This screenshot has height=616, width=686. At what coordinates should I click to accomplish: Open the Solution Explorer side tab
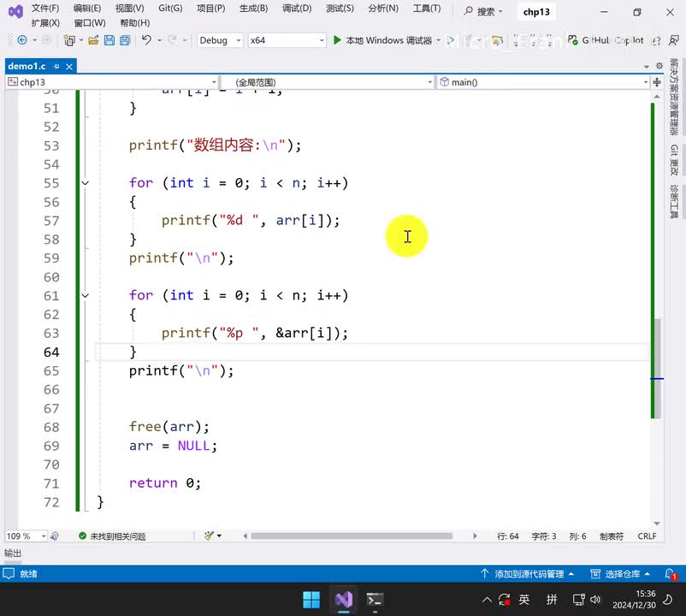coord(674,97)
